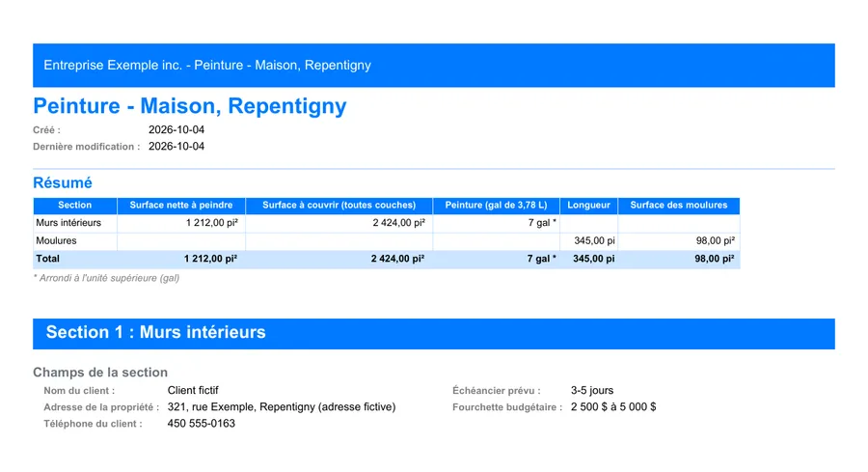
Task: Select the title 'Peinture - Maison, Repentigny'
Action: click(190, 106)
